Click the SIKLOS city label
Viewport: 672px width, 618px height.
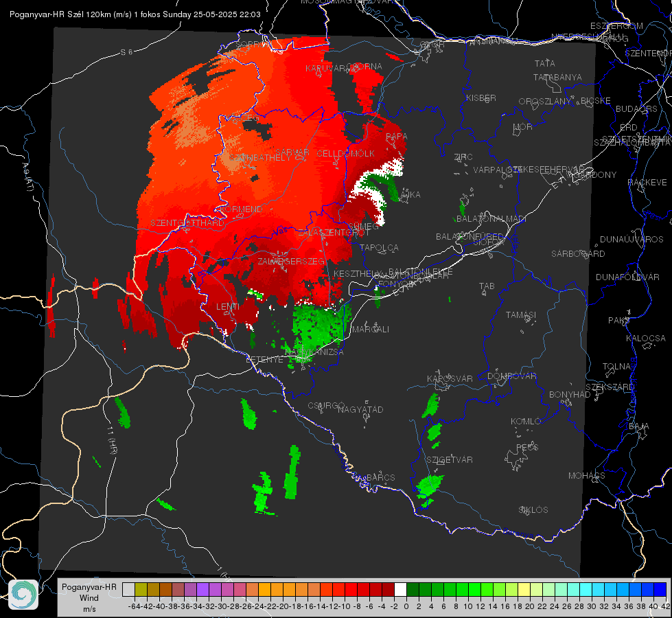coord(533,510)
